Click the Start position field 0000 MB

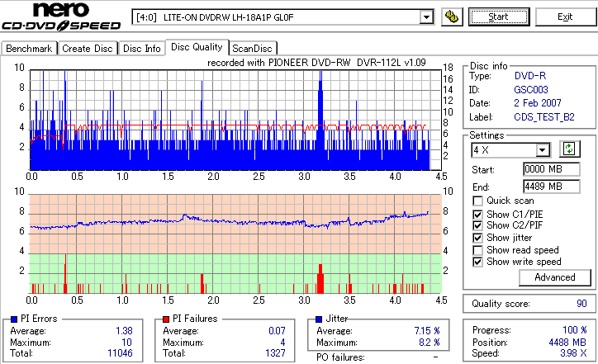click(552, 169)
